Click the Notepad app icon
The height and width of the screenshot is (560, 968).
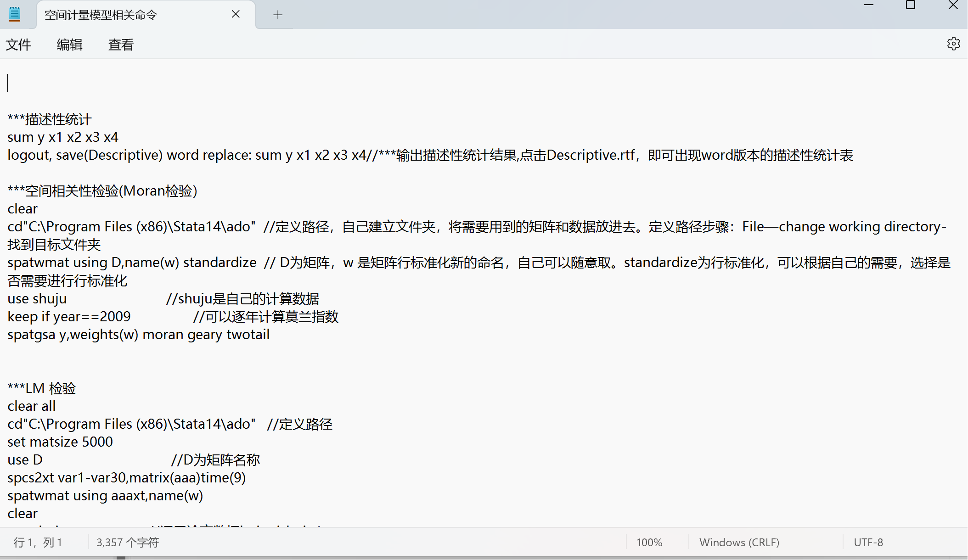point(15,14)
